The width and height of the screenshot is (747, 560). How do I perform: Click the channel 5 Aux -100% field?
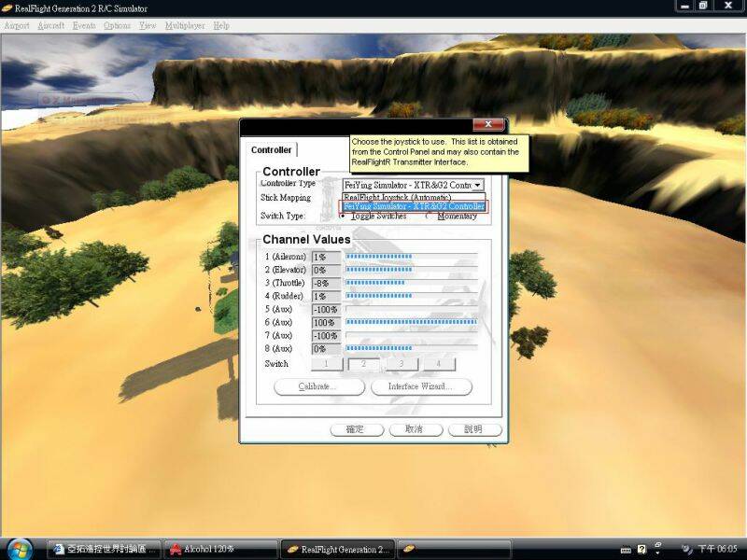click(326, 310)
